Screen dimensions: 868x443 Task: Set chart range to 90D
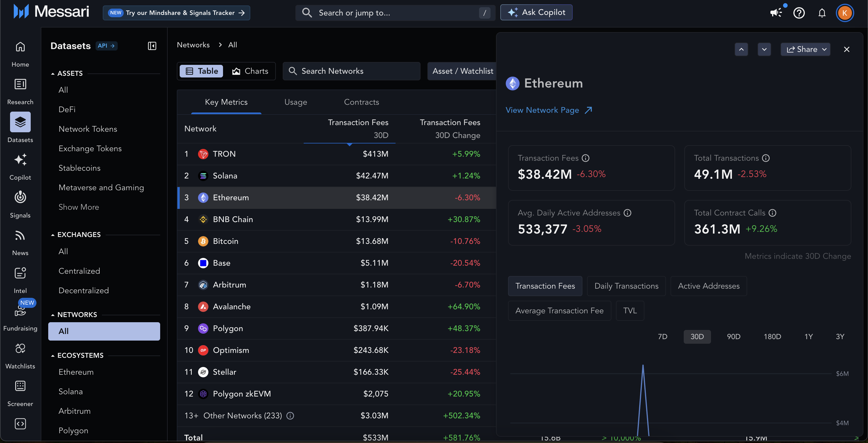[x=733, y=337]
